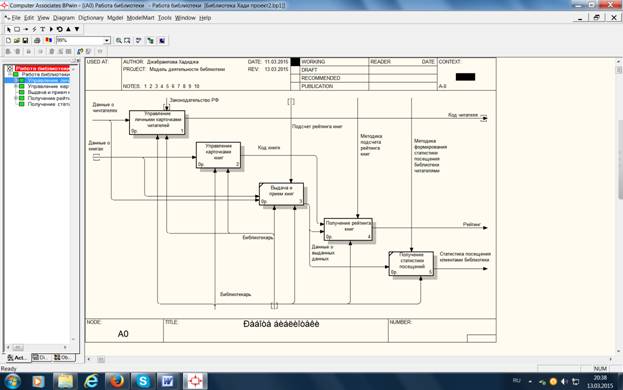Click the color palette toolbar icon
The width and height of the screenshot is (623, 390).
coord(48,41)
